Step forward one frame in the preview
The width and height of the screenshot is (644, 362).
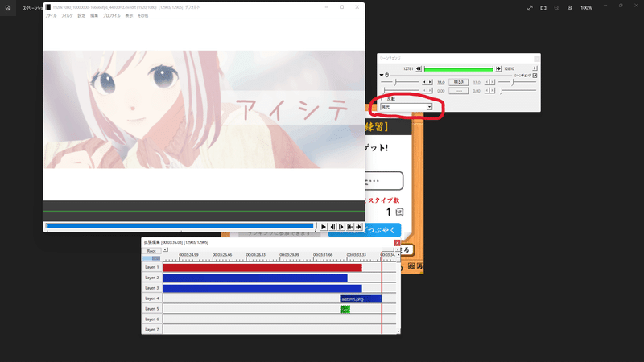click(x=341, y=227)
